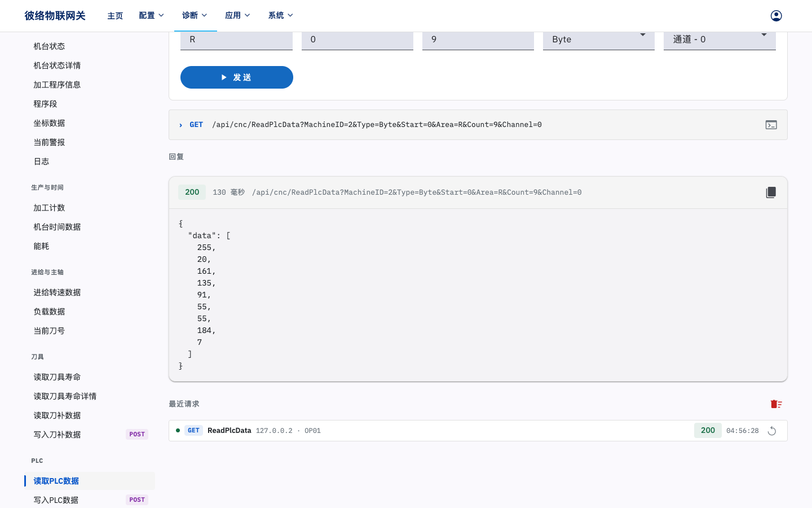The height and width of the screenshot is (508, 812).
Task: Open the 配置 dropdown menu
Action: [x=152, y=15]
